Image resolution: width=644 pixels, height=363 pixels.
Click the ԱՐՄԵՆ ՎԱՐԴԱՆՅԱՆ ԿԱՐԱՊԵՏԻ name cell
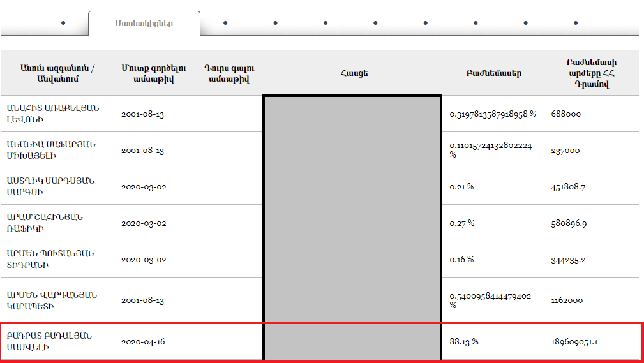click(52, 300)
